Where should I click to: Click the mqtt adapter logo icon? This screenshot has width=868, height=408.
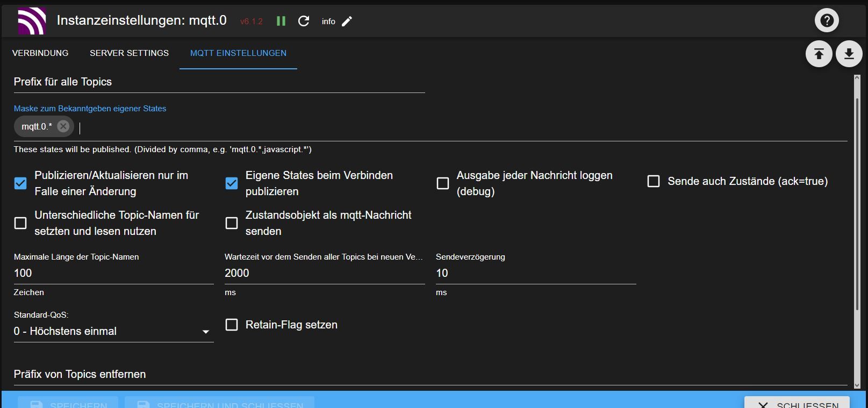[32, 21]
